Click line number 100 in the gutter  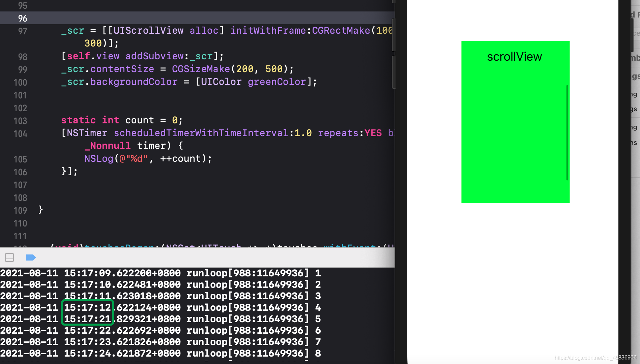20,82
